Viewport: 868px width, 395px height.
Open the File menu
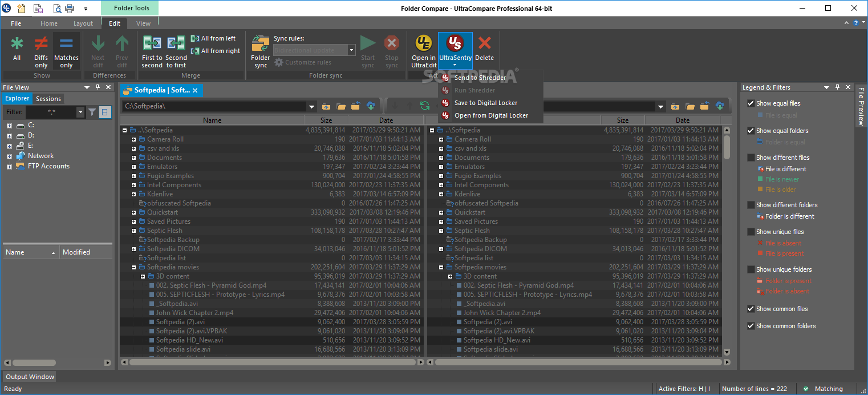[x=16, y=23]
